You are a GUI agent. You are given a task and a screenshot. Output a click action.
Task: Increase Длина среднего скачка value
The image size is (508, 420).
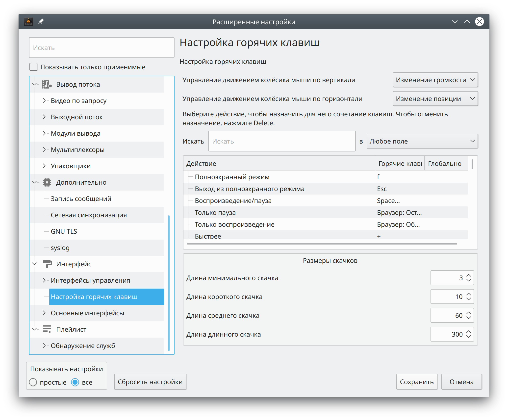click(469, 313)
